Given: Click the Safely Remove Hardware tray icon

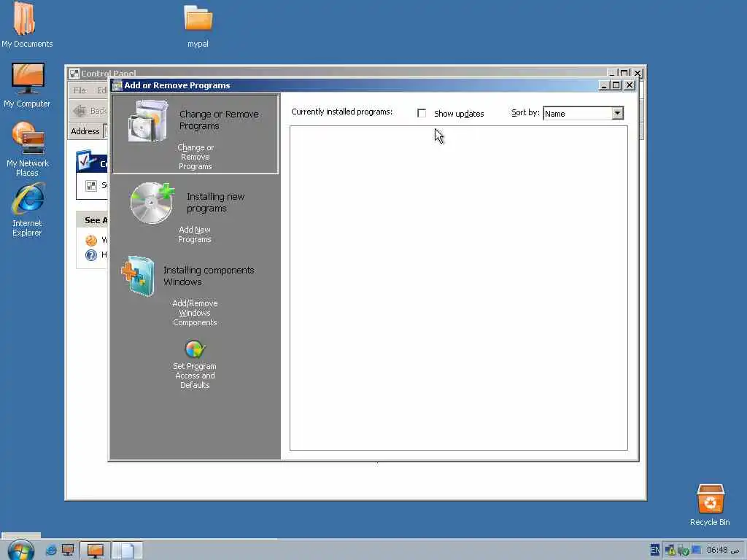Looking at the screenshot, I should coord(683,550).
